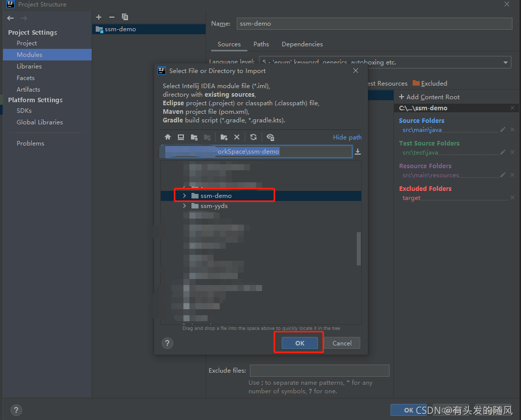Refresh the file tree
The height and width of the screenshot is (420, 521).
pos(253,137)
